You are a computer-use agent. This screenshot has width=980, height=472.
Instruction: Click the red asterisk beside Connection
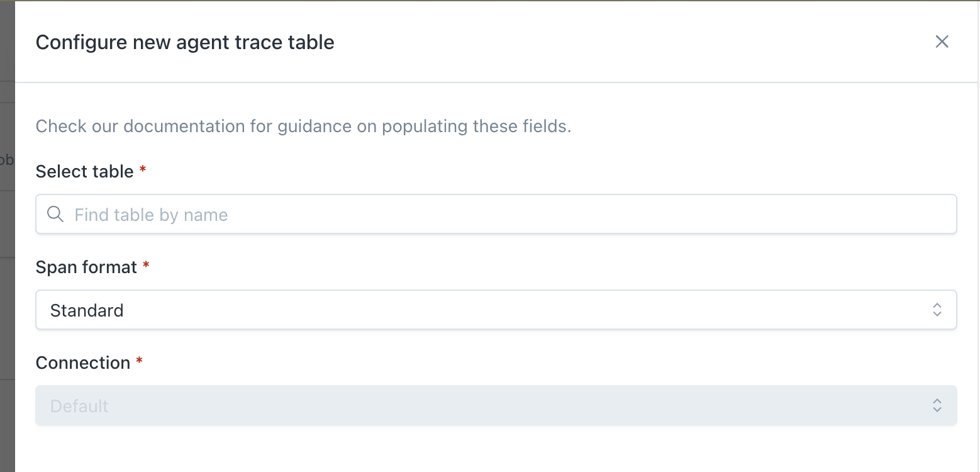(140, 361)
